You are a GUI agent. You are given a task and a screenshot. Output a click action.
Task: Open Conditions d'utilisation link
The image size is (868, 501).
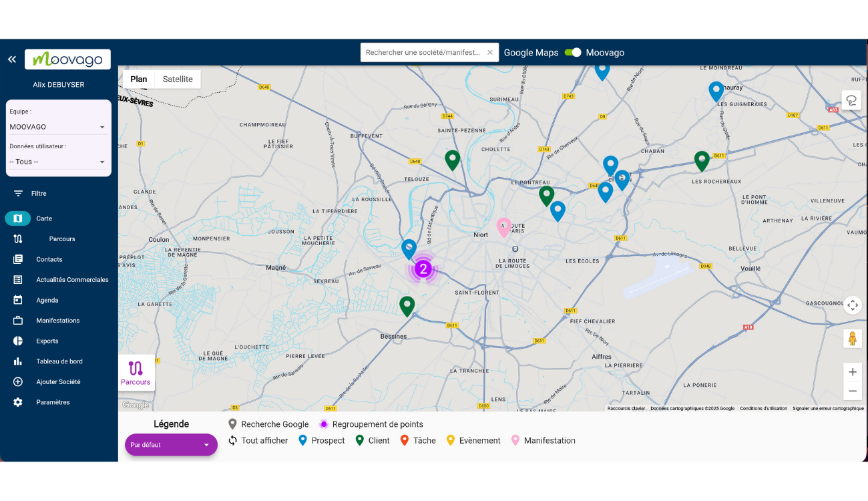[x=765, y=407]
